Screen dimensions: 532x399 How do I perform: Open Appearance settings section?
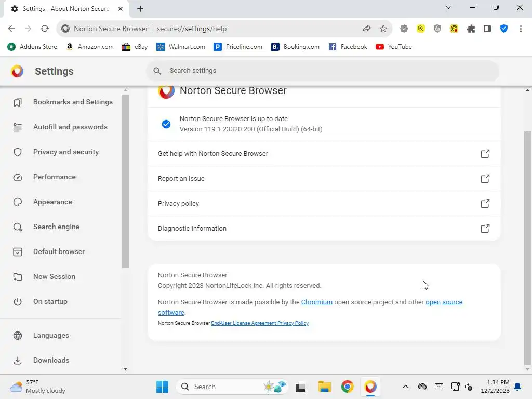(x=43, y=202)
